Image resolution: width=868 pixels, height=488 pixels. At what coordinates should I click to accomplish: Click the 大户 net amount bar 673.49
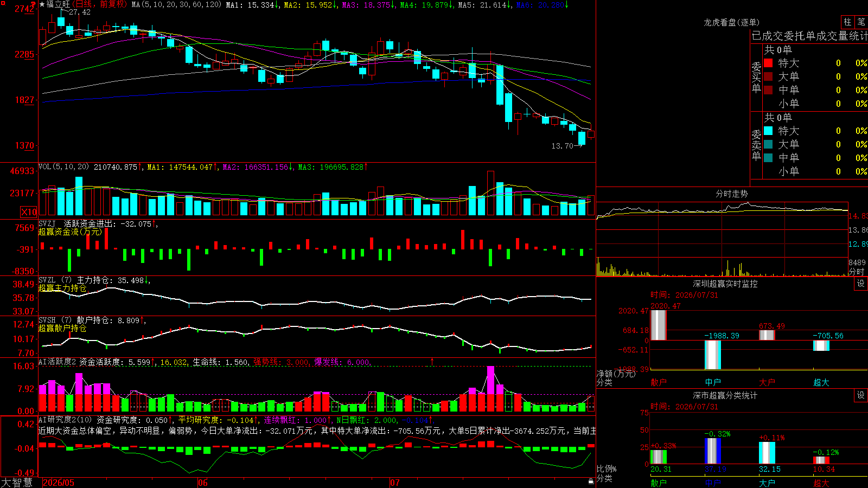(767, 335)
